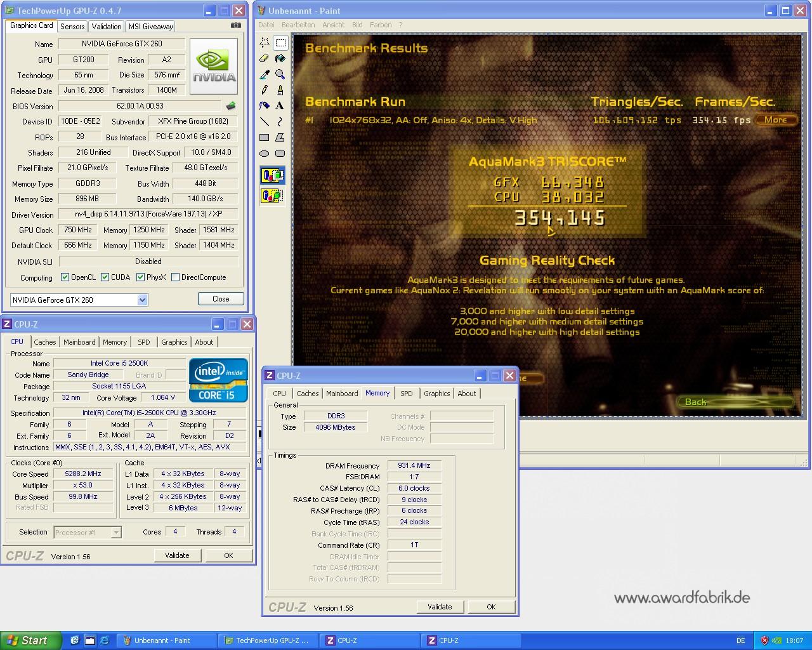
Task: Toggle the CUDA checkbox in GPU-Z
Action: point(105,277)
